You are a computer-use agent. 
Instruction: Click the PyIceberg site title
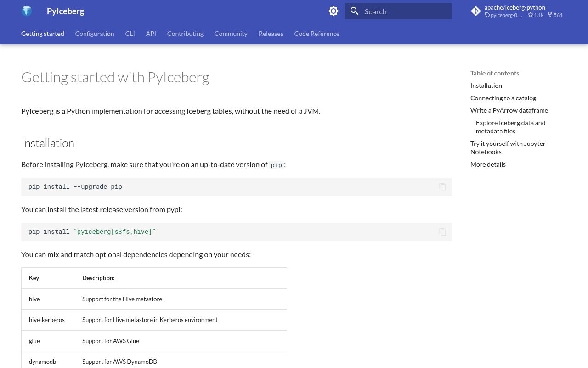coord(65,11)
